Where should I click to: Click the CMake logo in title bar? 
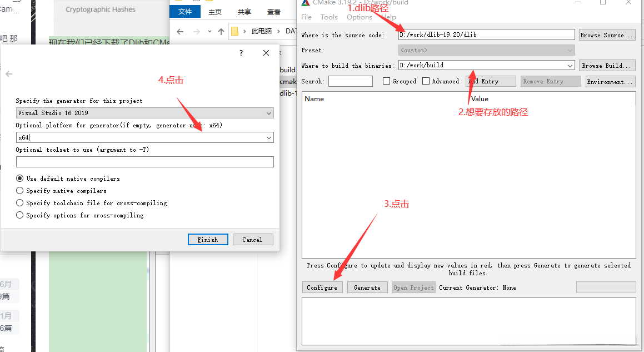pyautogui.click(x=305, y=2)
